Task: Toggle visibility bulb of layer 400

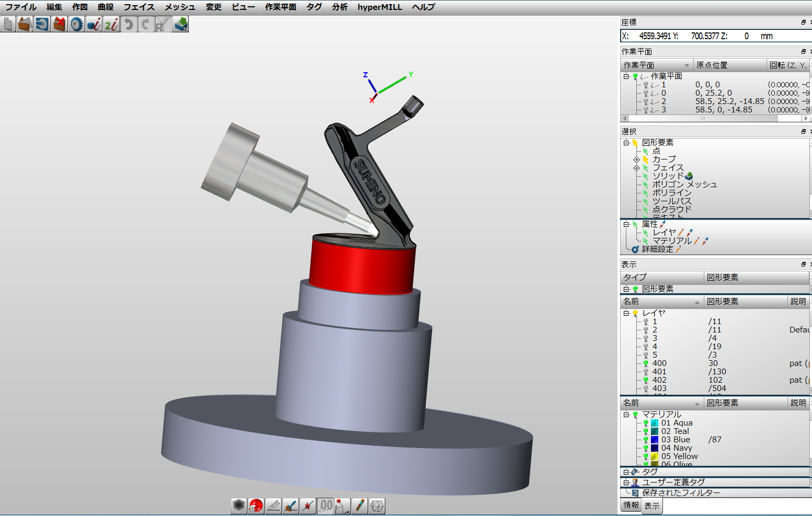Action: coord(646,363)
